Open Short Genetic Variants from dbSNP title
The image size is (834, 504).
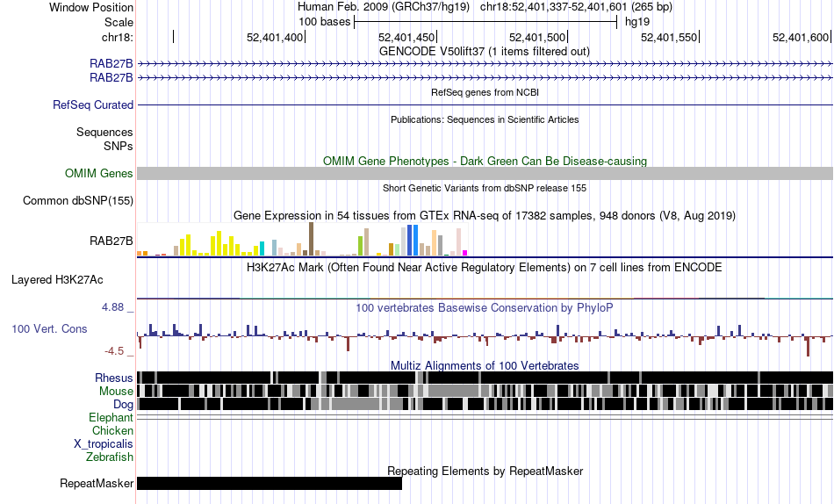[485, 189]
